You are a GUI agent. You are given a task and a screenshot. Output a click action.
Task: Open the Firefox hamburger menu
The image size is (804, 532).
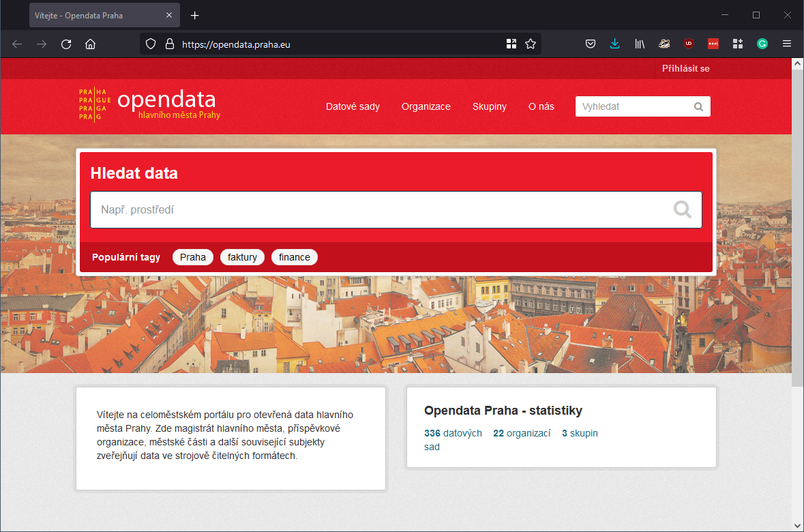[786, 44]
